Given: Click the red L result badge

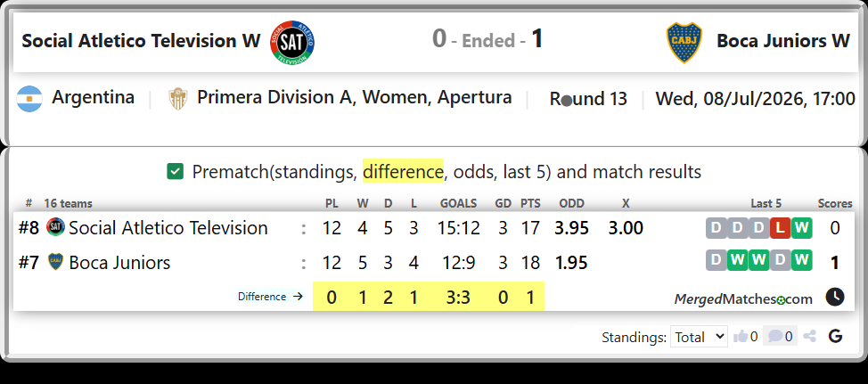Looking at the screenshot, I should tap(780, 228).
